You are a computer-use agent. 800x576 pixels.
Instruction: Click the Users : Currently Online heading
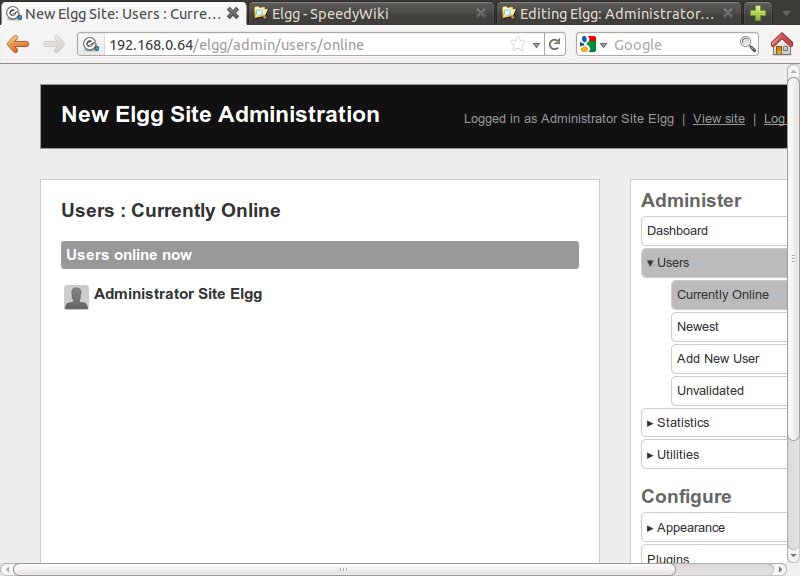(171, 210)
